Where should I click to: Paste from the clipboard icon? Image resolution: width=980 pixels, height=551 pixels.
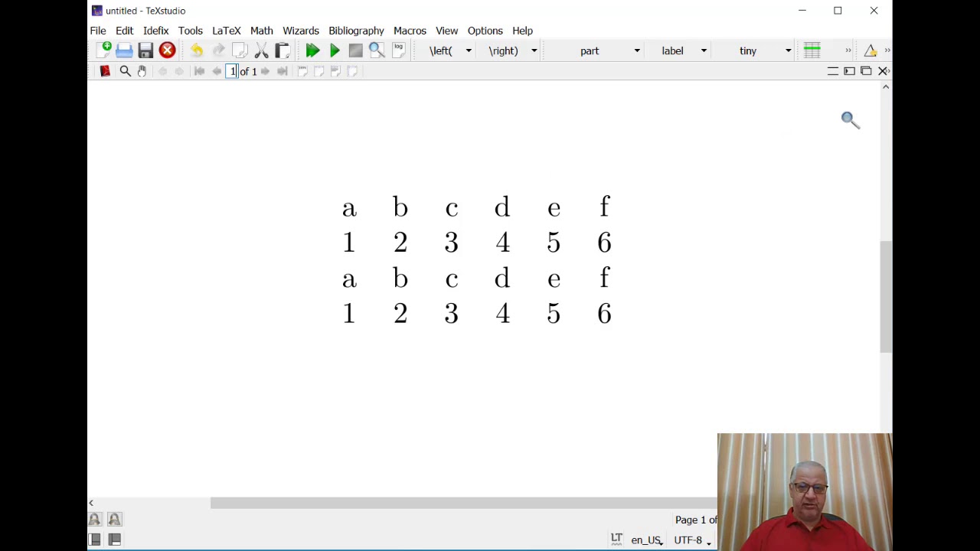283,51
